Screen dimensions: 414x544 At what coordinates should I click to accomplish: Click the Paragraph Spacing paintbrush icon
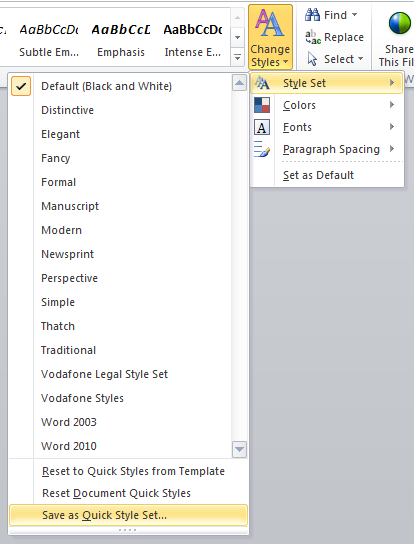(x=262, y=149)
